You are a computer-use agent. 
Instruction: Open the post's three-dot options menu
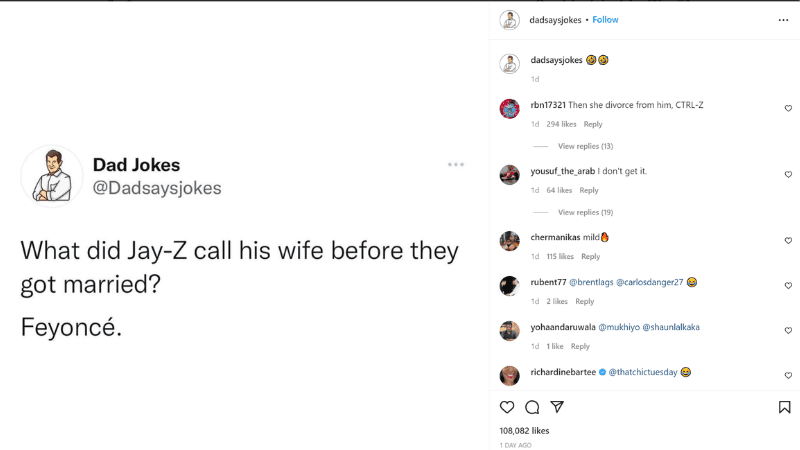[783, 20]
